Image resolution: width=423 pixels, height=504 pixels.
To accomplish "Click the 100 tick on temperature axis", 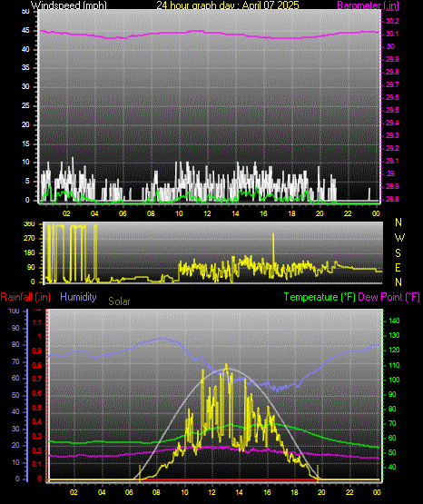I will pyautogui.click(x=394, y=380).
